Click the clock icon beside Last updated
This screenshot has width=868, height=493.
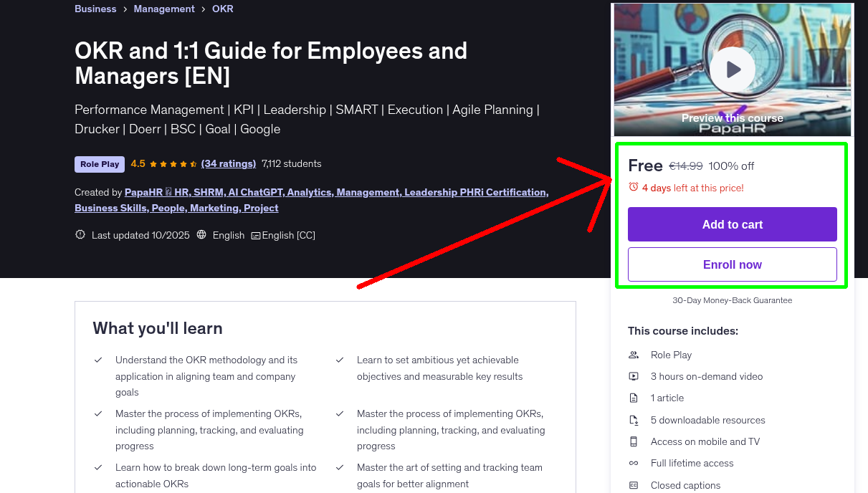tap(80, 234)
